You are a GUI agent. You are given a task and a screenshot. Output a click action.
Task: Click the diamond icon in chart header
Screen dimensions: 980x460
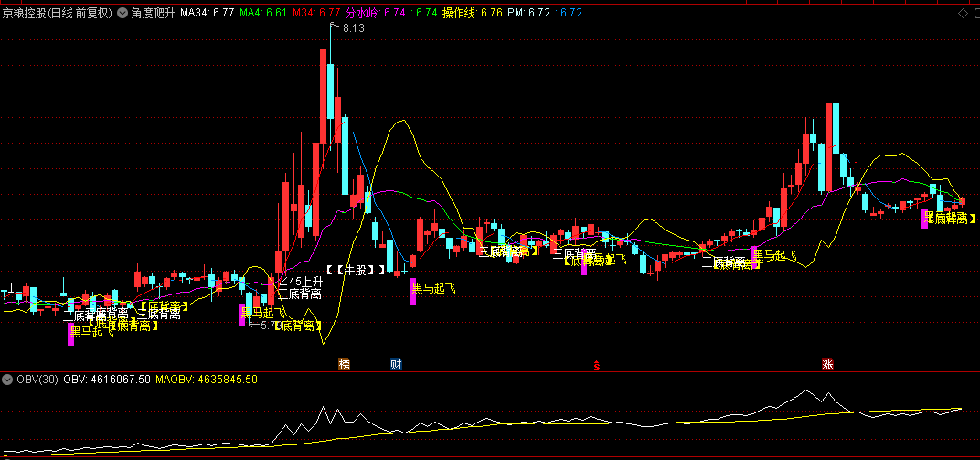962,13
